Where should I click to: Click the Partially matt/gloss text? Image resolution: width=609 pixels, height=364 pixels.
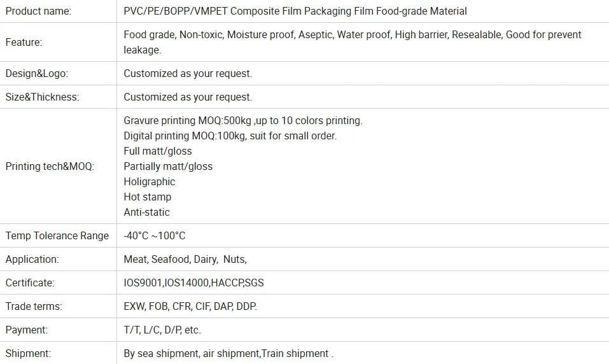(x=168, y=166)
